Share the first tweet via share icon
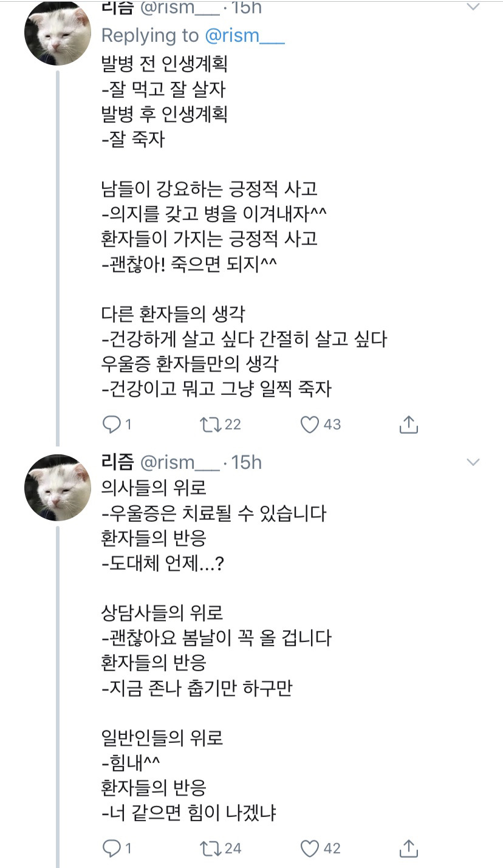The image size is (503, 868). pyautogui.click(x=409, y=424)
